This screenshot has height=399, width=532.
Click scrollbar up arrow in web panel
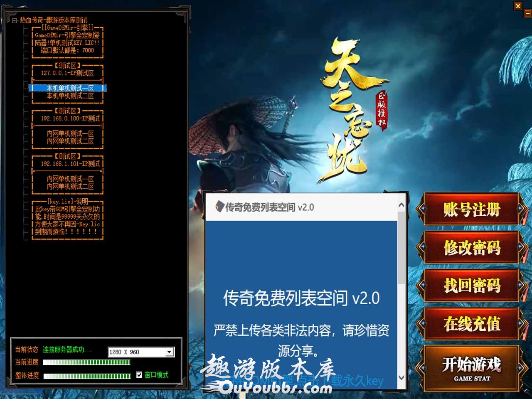point(401,205)
